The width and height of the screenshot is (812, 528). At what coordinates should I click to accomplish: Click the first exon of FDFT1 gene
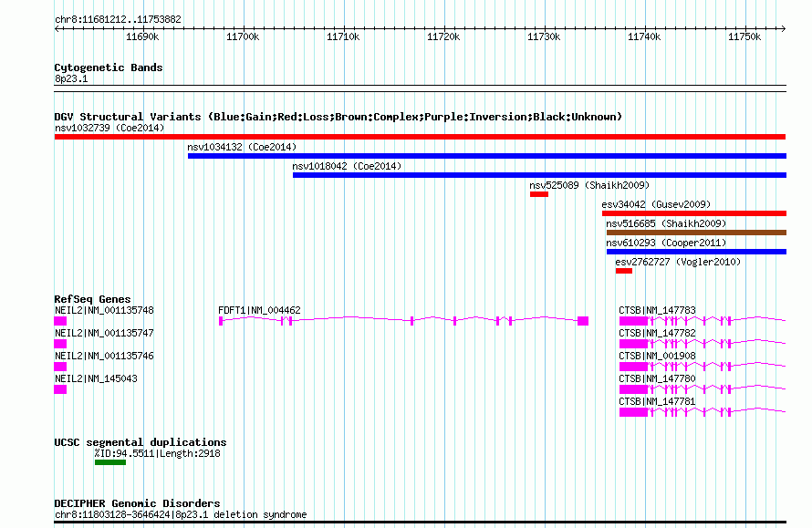tap(221, 321)
